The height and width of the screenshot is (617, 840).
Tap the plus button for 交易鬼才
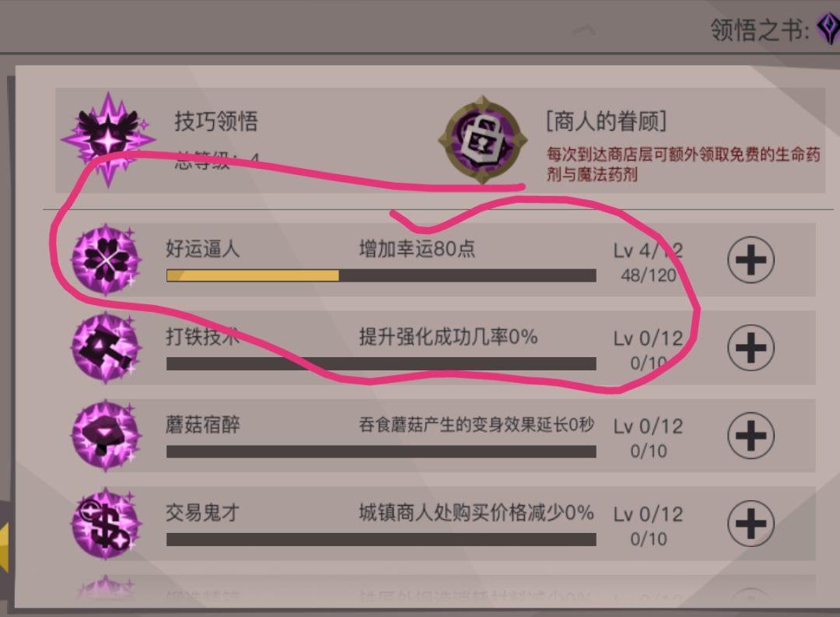(751, 524)
